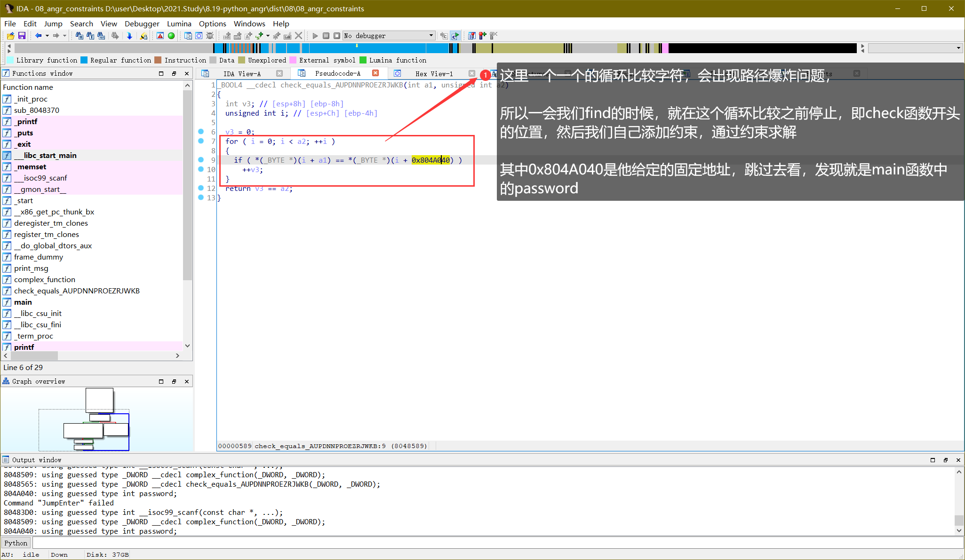Select main in Functions window

pos(23,302)
